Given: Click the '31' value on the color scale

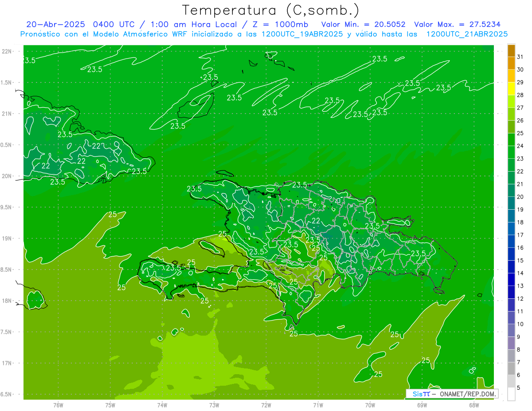Looking at the screenshot, I should [x=520, y=57].
